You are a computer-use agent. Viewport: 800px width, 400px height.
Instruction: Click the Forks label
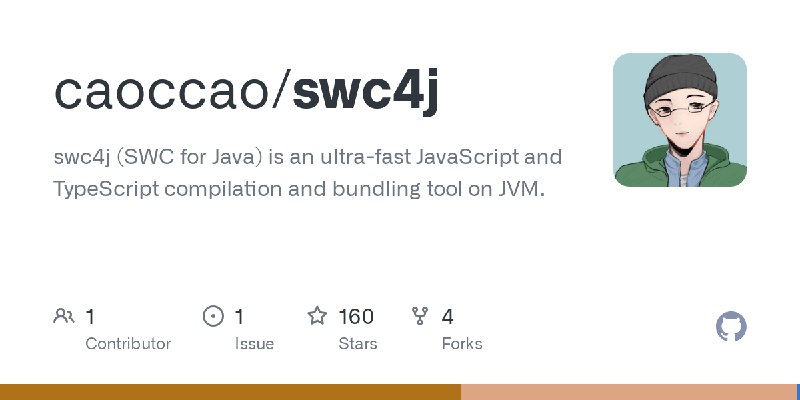point(462,343)
